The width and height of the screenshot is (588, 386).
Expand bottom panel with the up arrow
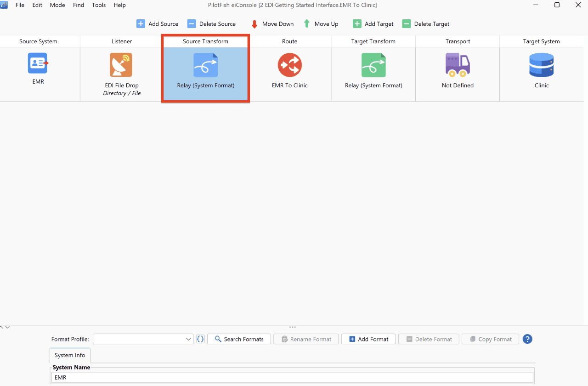2,327
